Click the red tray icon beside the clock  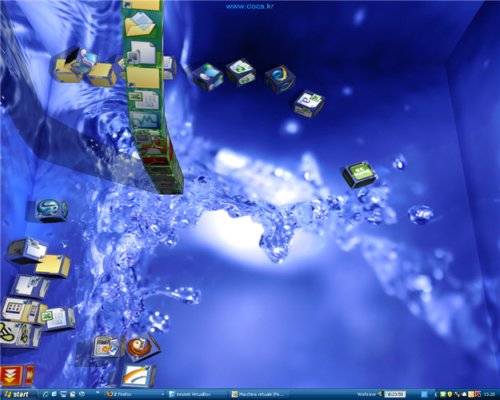point(478,394)
